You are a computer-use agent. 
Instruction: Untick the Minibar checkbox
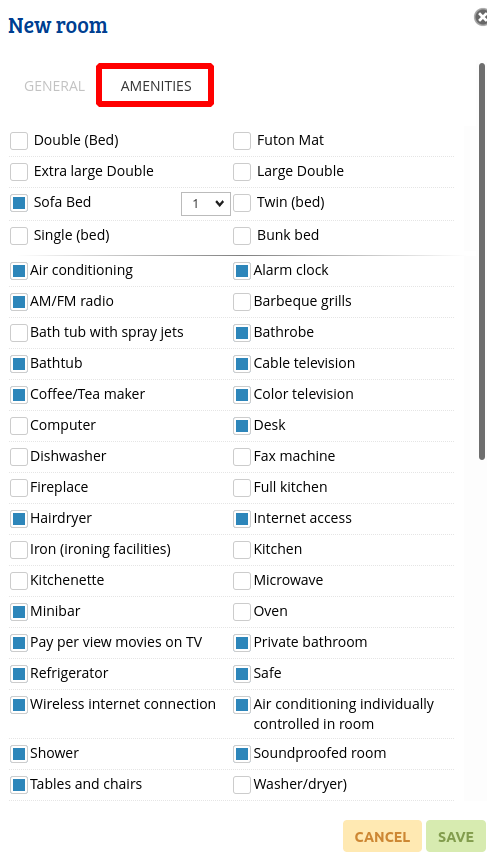(x=19, y=612)
